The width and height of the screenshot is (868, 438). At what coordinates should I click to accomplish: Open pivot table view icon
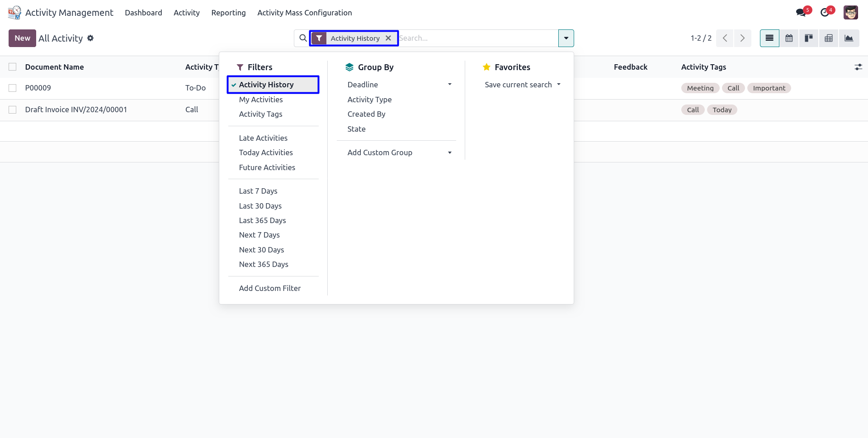pyautogui.click(x=829, y=38)
